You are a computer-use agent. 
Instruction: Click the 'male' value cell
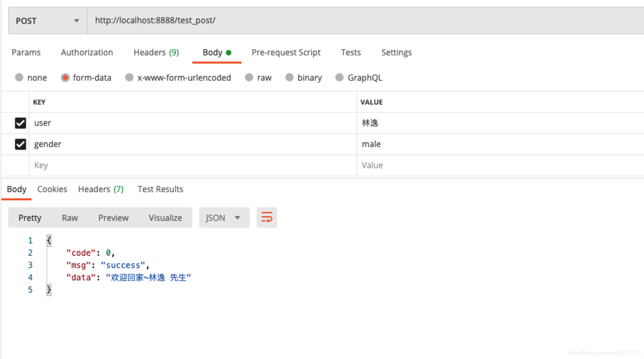500,144
